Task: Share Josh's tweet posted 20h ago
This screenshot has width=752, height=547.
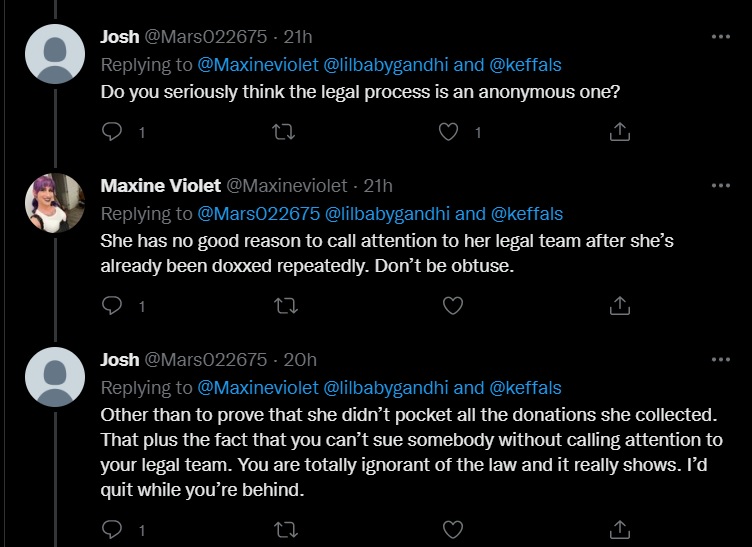Action: coord(620,530)
